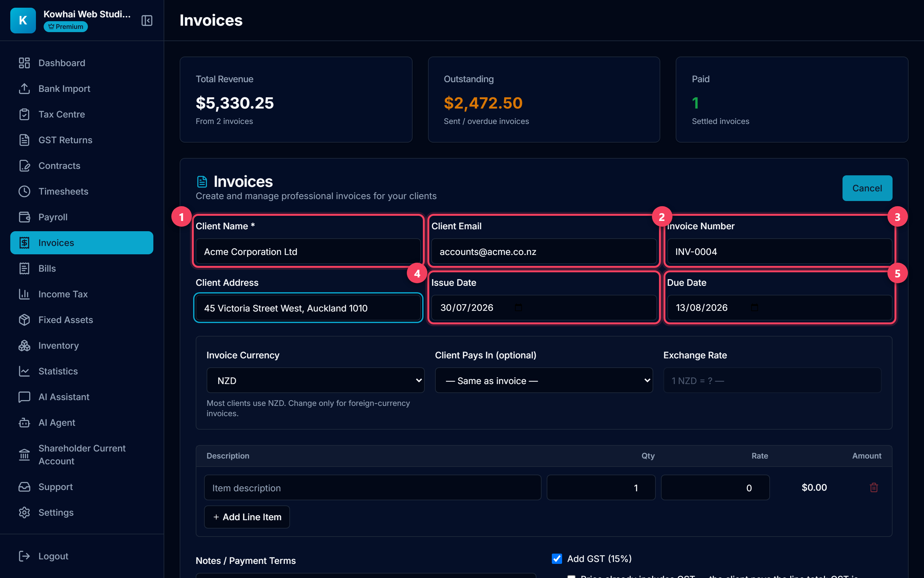This screenshot has width=924, height=578.
Task: Click the Shareholder Current Account bank icon
Action: tap(24, 455)
